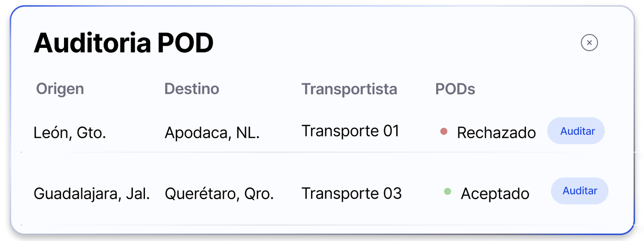The image size is (644, 241).
Task: Click the Querétaro, Qro. destination cell
Action: click(219, 194)
